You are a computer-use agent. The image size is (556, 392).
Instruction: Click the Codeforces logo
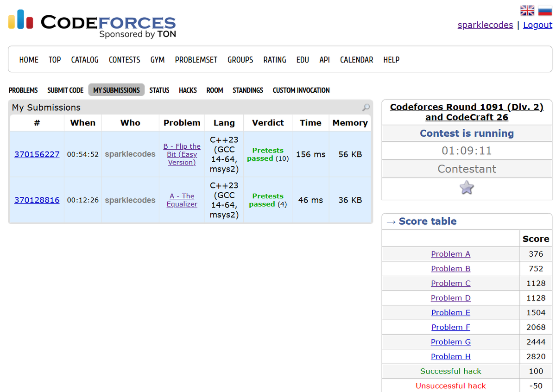pos(92,24)
